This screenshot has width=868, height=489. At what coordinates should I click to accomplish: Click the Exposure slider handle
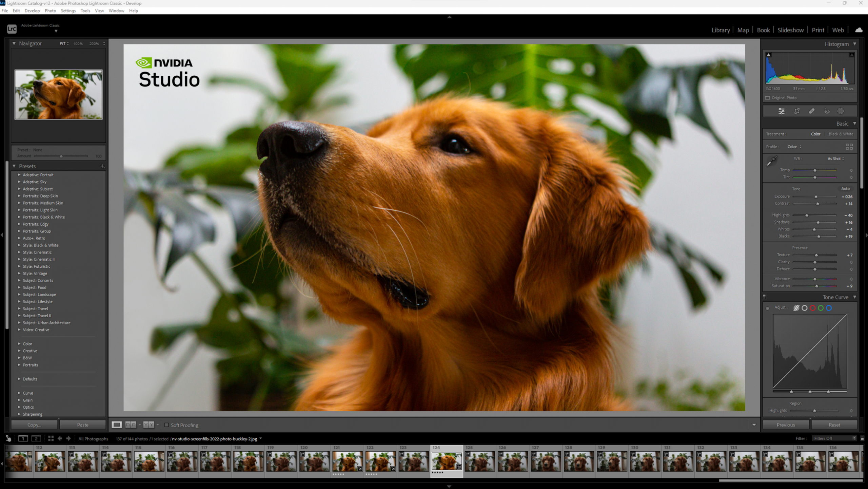[x=816, y=197]
